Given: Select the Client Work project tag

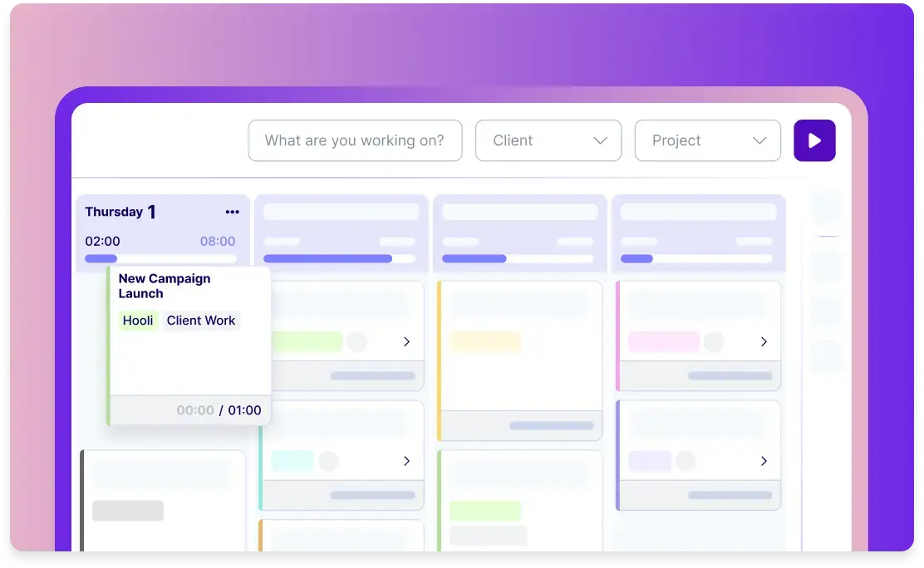Looking at the screenshot, I should click(201, 321).
